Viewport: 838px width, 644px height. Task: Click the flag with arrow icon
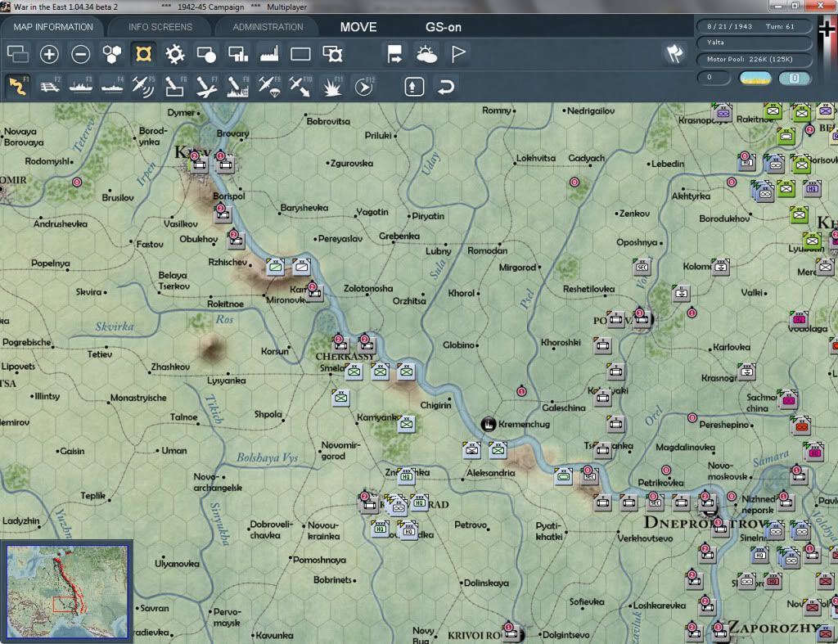395,54
